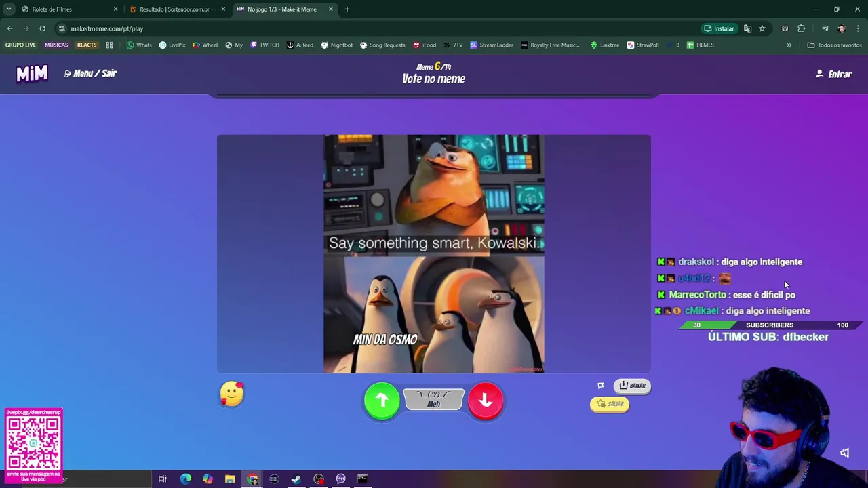868x488 pixels.
Task: Open FILMES bookmark
Action: pos(700,45)
